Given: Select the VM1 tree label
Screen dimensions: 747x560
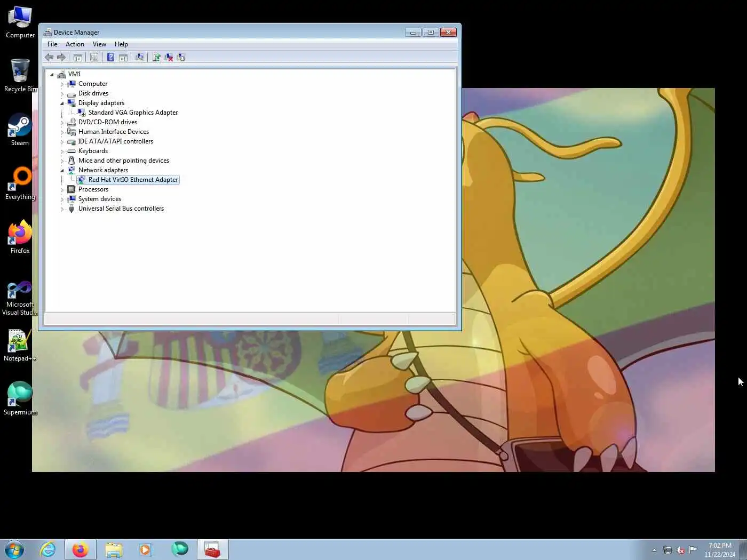Looking at the screenshot, I should (74, 74).
